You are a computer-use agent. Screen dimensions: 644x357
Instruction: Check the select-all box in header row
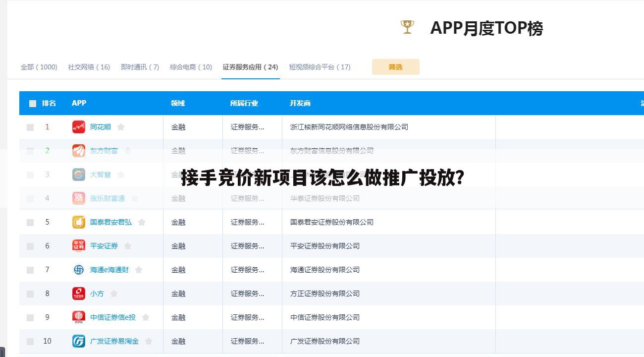click(x=32, y=103)
